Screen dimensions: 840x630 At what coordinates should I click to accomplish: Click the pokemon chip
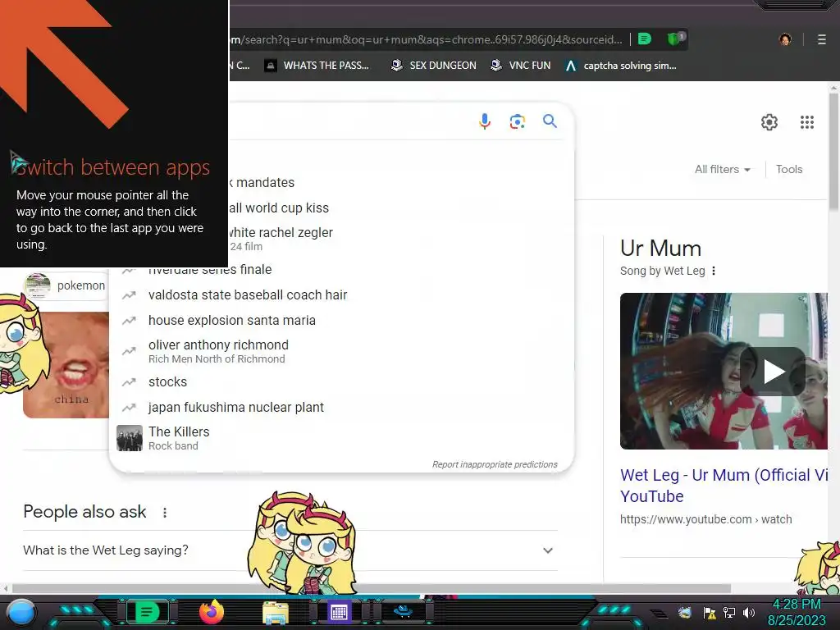(66, 285)
